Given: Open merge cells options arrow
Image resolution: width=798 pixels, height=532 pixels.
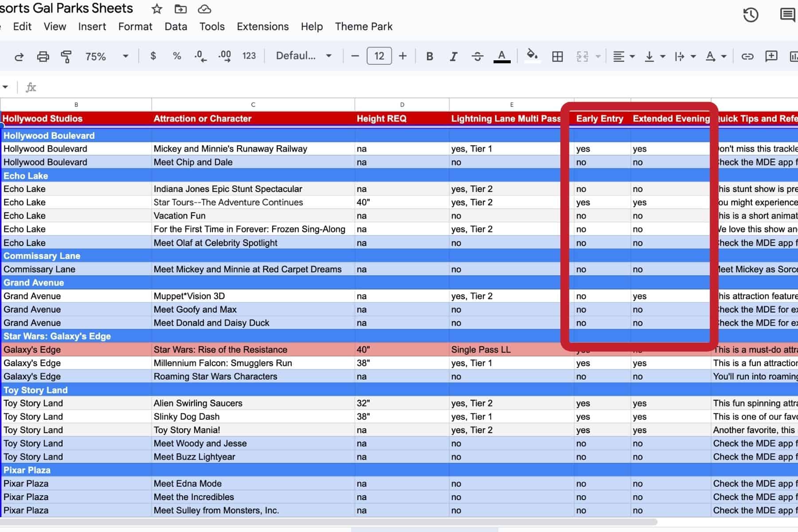Looking at the screenshot, I should (x=598, y=56).
